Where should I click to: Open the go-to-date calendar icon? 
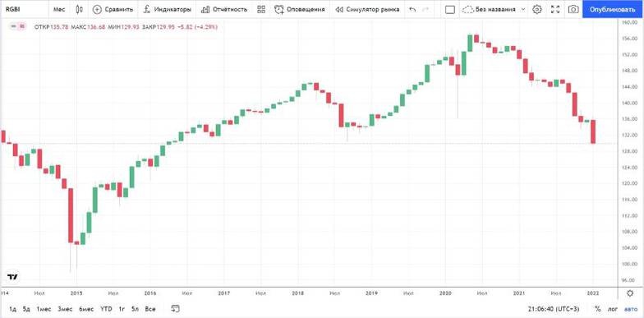pyautogui.click(x=176, y=309)
